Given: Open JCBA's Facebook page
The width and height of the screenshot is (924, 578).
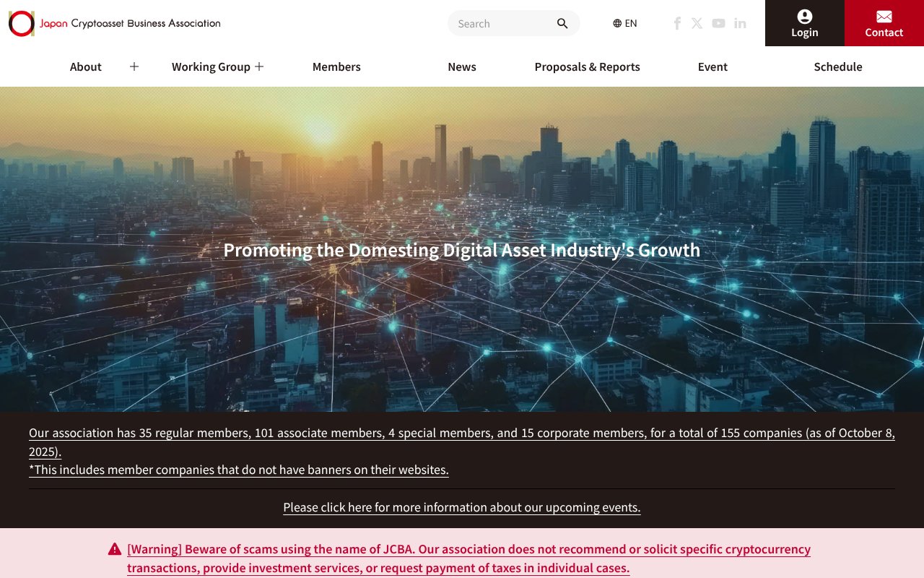Looking at the screenshot, I should [676, 23].
